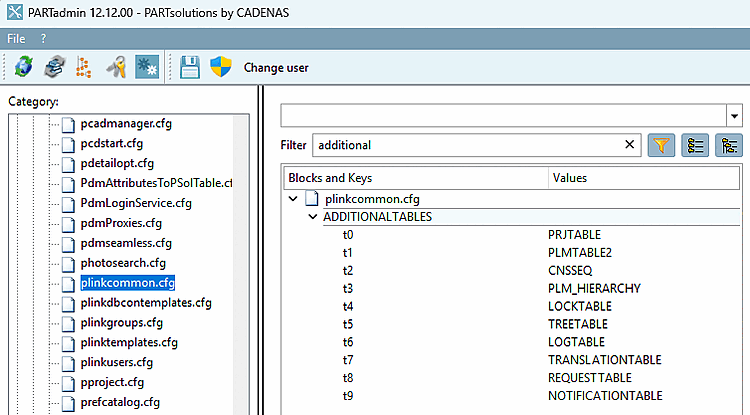This screenshot has height=415, width=750.
Task: Select key t9
Action: tap(348, 395)
